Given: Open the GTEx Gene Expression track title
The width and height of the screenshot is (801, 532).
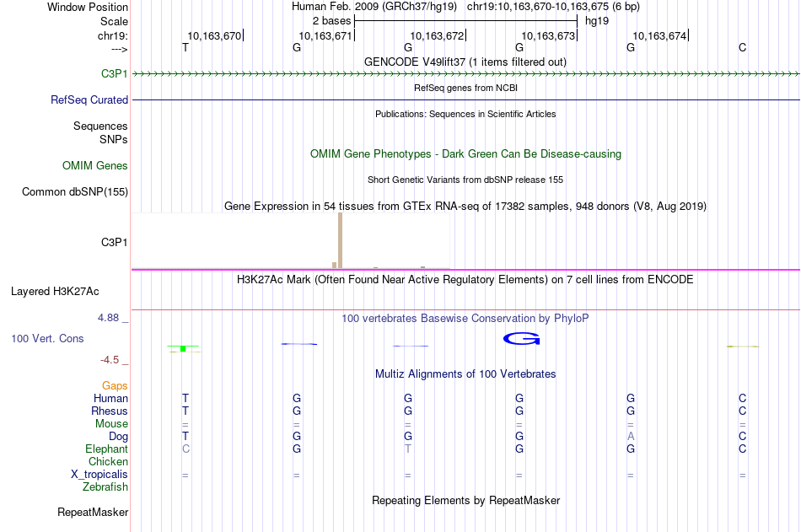Looking at the screenshot, I should coord(465,206).
